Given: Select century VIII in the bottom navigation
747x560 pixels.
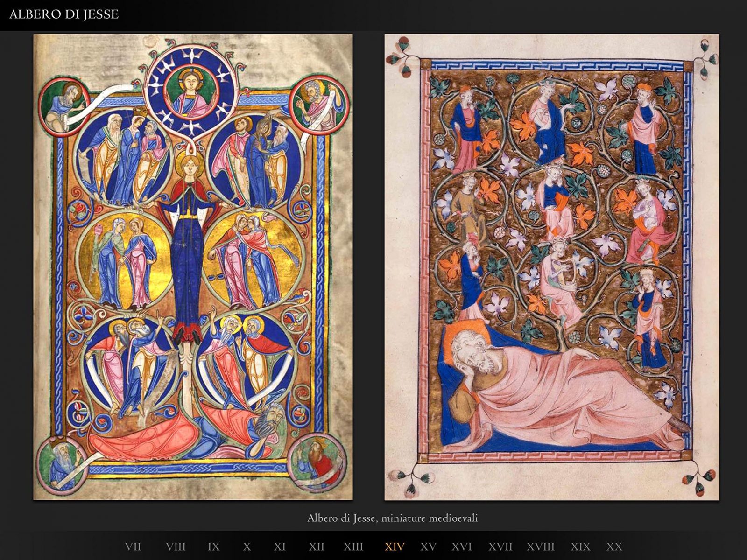Looking at the screenshot, I should coord(176,546).
